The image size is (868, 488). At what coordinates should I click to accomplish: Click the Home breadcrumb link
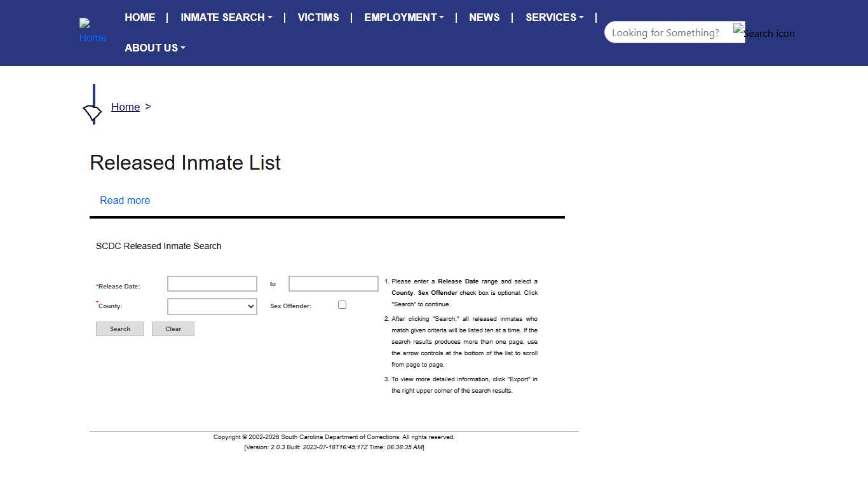[125, 107]
